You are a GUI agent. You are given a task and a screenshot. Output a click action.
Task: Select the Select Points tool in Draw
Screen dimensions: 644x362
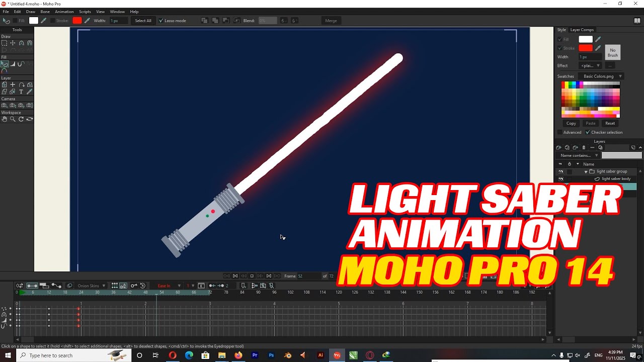pos(4,43)
